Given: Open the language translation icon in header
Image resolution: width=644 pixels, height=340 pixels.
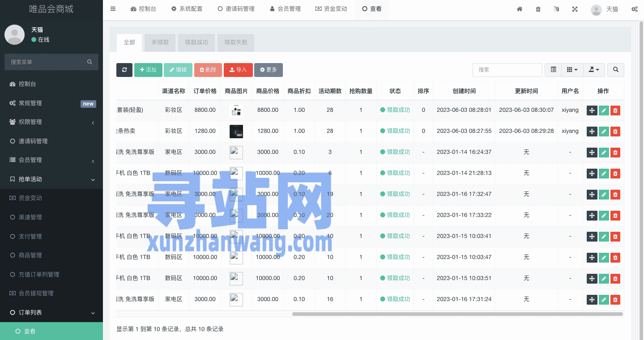Looking at the screenshot, I should click(556, 9).
